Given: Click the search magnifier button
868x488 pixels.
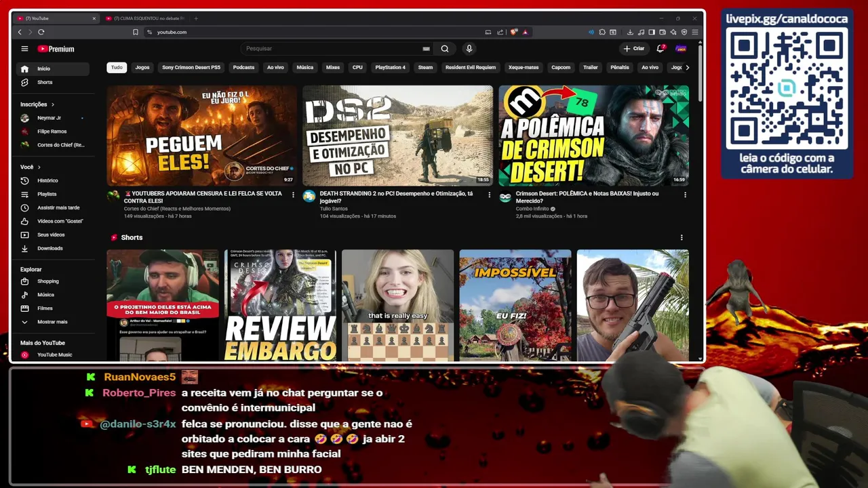Looking at the screenshot, I should [x=445, y=49].
